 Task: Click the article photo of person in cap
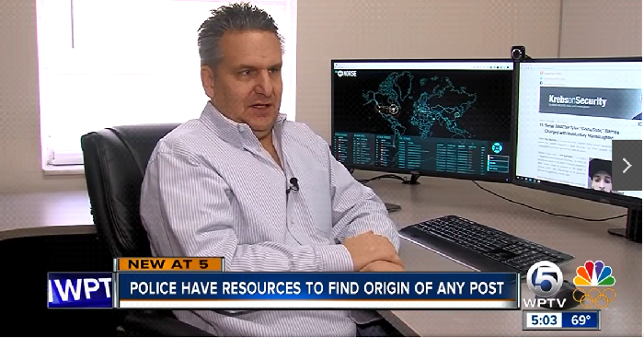point(601,175)
